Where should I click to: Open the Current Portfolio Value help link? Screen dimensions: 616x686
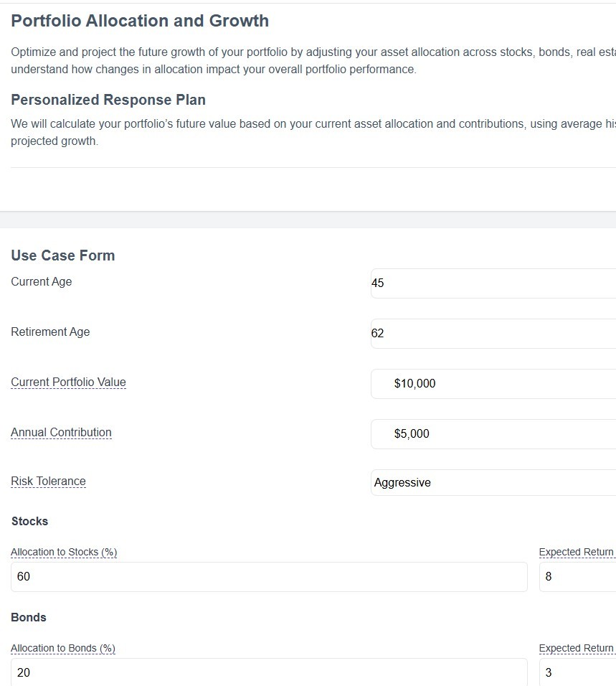[68, 382]
